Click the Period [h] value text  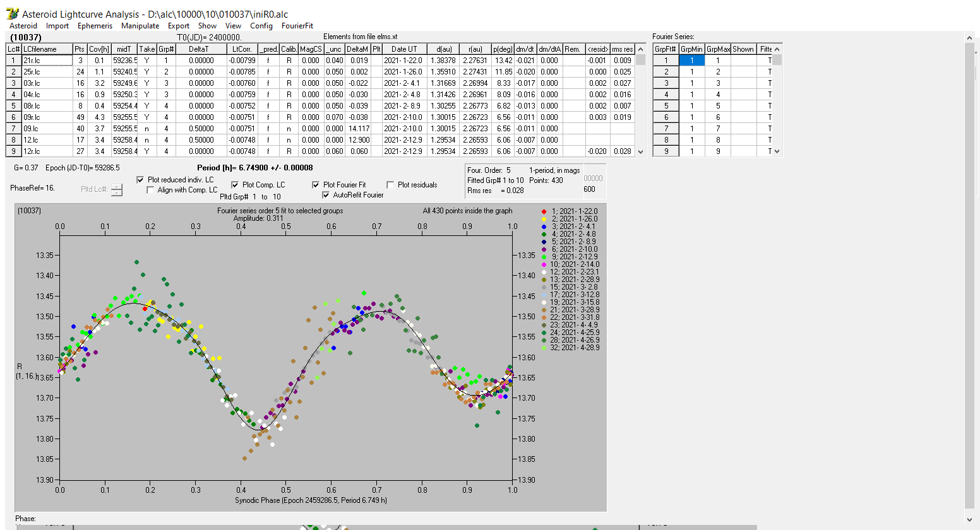(x=254, y=168)
